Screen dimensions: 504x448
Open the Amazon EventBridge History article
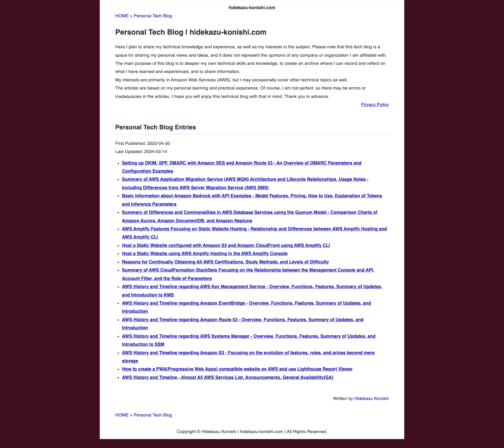[x=246, y=307]
